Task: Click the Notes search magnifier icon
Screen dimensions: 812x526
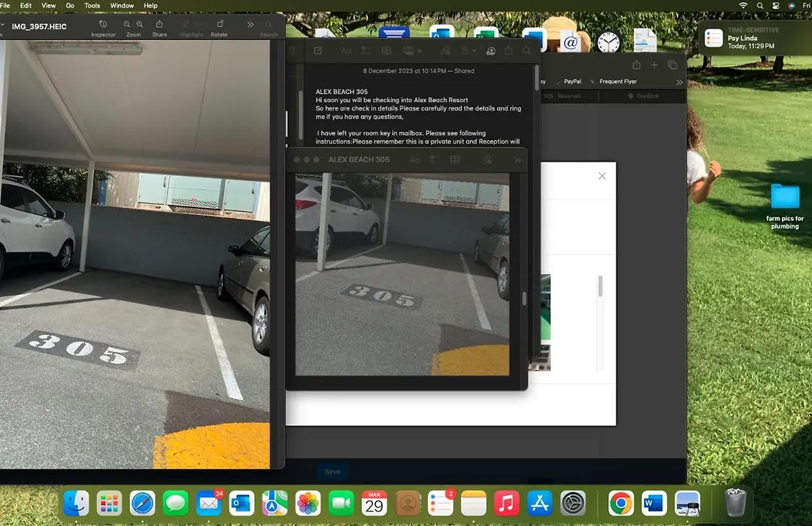Action: pos(526,51)
